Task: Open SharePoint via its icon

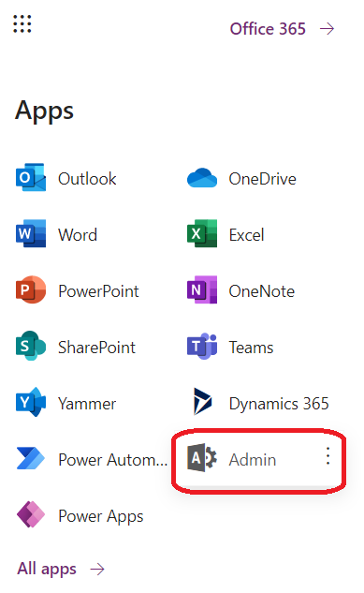Action: [x=31, y=346]
